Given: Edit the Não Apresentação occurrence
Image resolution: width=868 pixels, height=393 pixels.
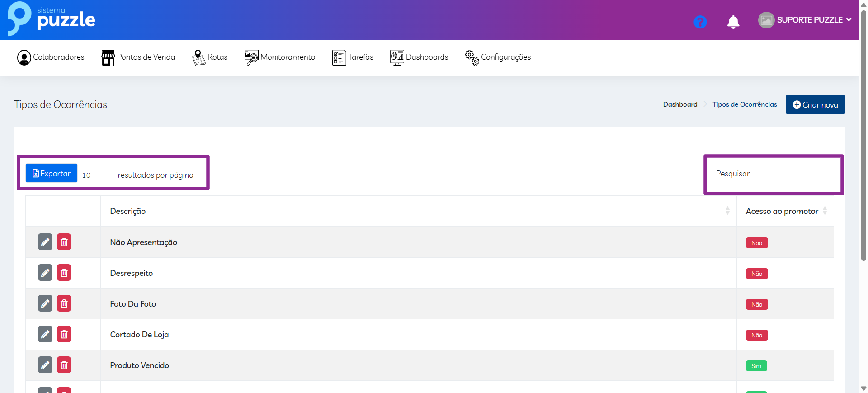Looking at the screenshot, I should click(45, 242).
